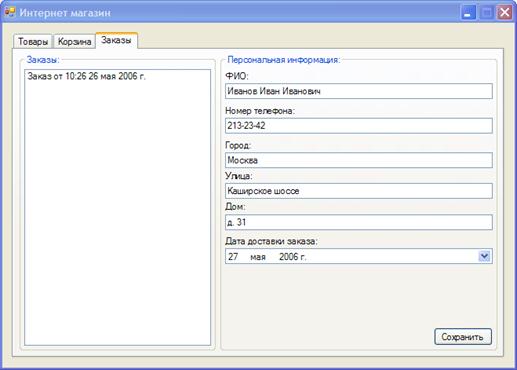This screenshot has height=370, width=517.
Task: Click the ФИО label
Action: click(237, 76)
